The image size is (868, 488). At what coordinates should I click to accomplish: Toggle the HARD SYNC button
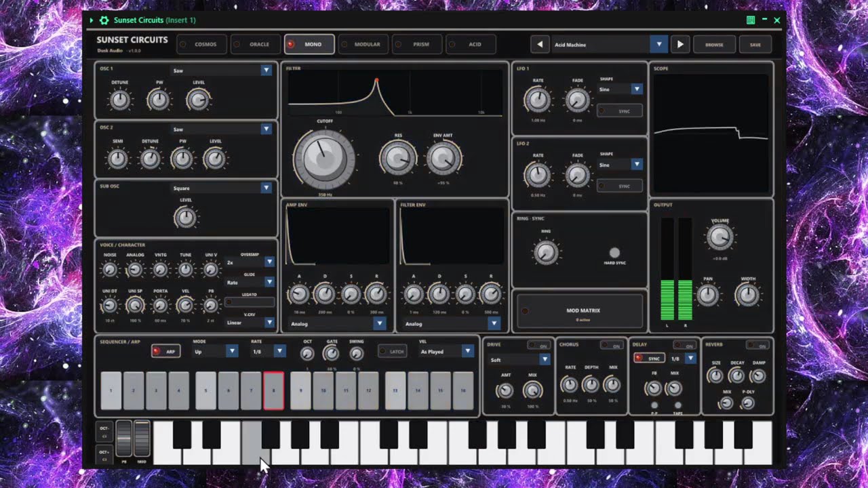(614, 253)
